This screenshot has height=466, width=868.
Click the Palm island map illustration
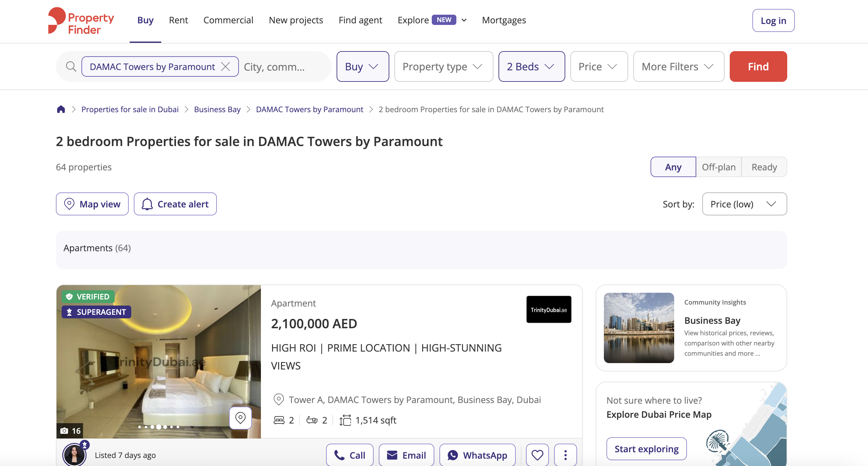pyautogui.click(x=718, y=441)
